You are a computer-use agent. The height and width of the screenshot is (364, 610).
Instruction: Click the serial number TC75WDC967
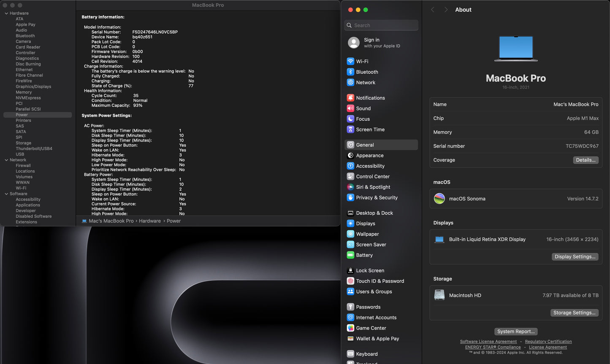pyautogui.click(x=582, y=146)
